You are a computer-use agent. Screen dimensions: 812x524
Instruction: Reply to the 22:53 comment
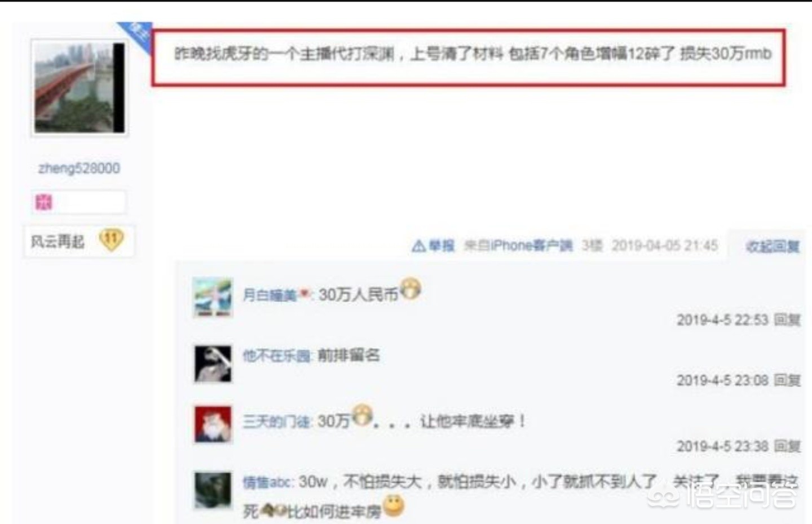(787, 319)
